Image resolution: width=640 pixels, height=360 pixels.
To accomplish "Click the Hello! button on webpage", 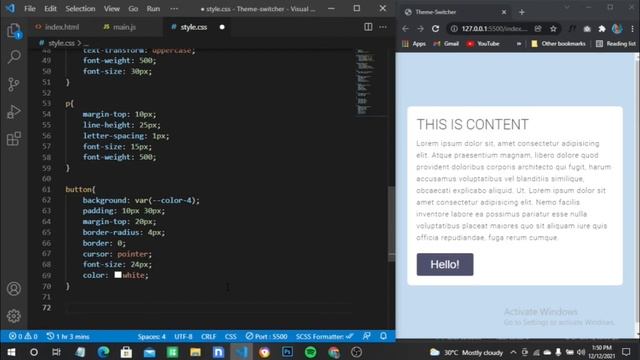I will [x=445, y=264].
